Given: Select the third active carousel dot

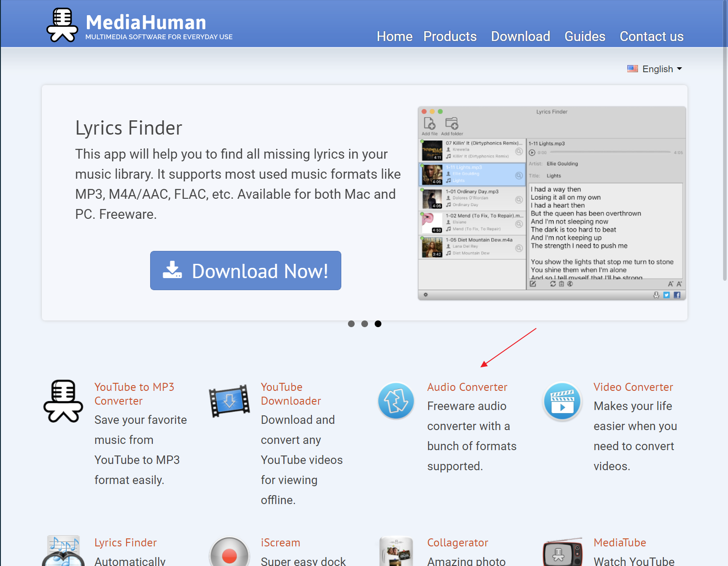Looking at the screenshot, I should (x=378, y=324).
